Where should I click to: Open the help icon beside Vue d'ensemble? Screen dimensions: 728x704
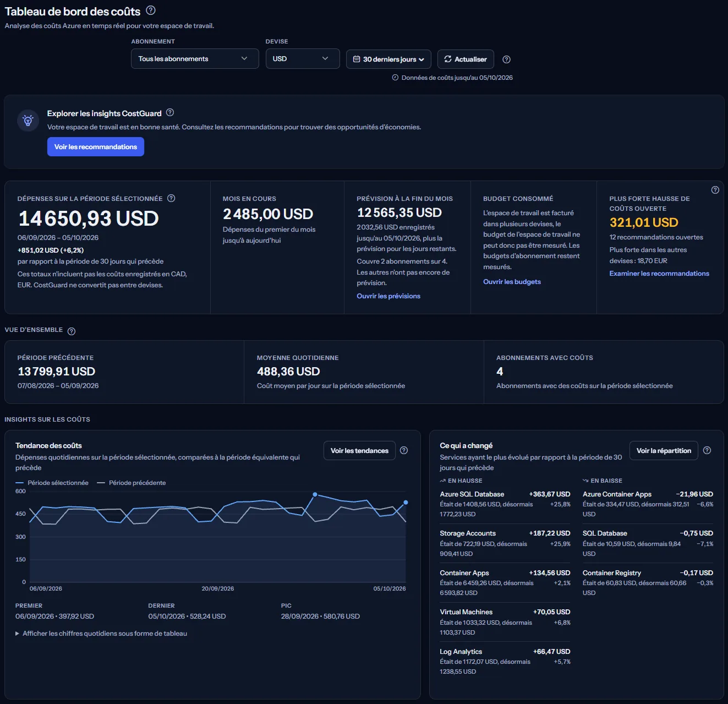72,331
